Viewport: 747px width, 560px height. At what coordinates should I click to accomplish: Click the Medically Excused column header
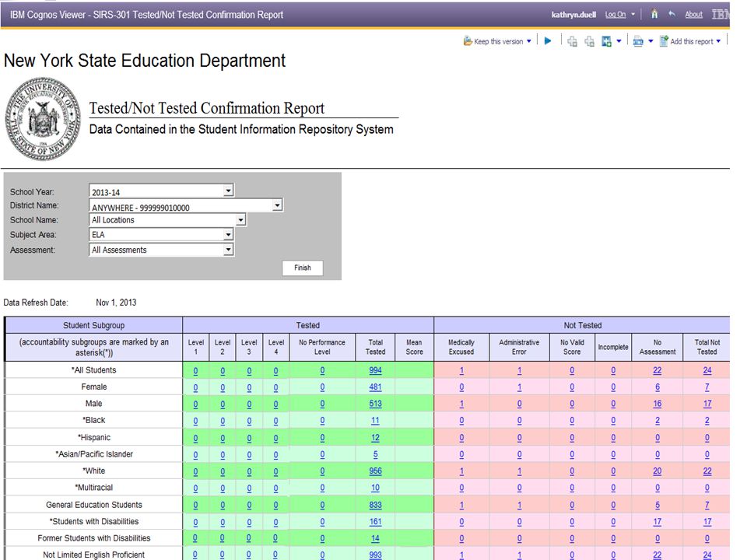[x=461, y=347]
